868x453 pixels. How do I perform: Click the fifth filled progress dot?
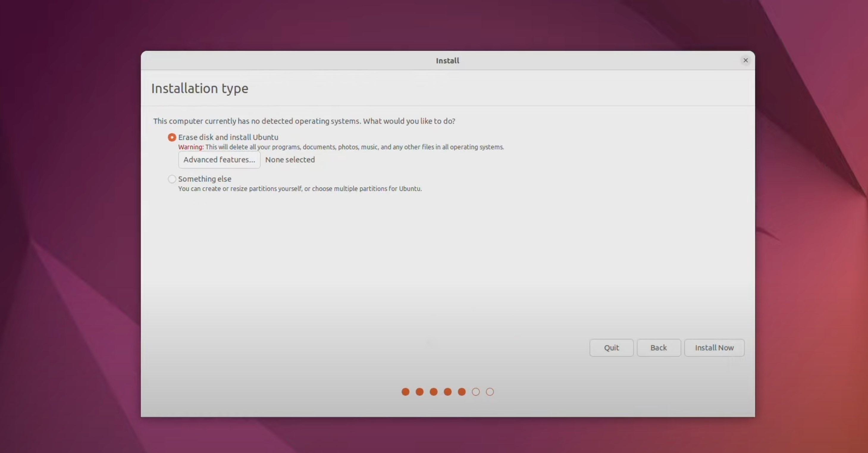point(461,392)
